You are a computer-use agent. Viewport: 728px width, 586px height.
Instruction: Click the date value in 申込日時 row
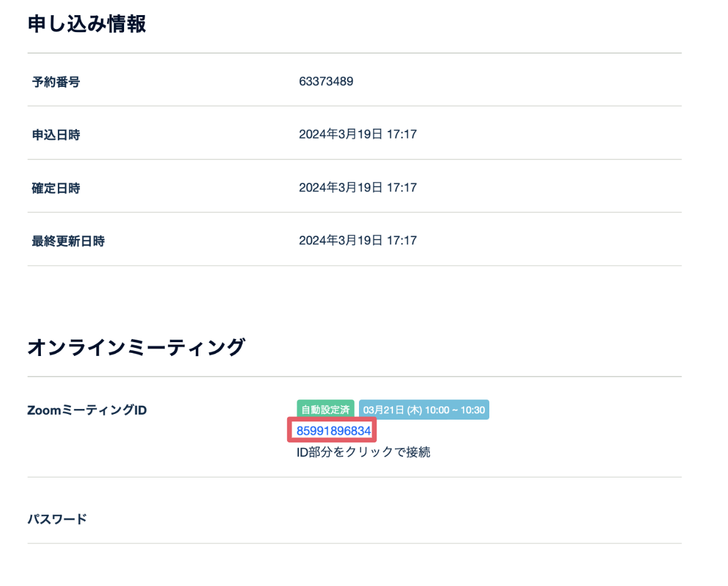coord(357,134)
